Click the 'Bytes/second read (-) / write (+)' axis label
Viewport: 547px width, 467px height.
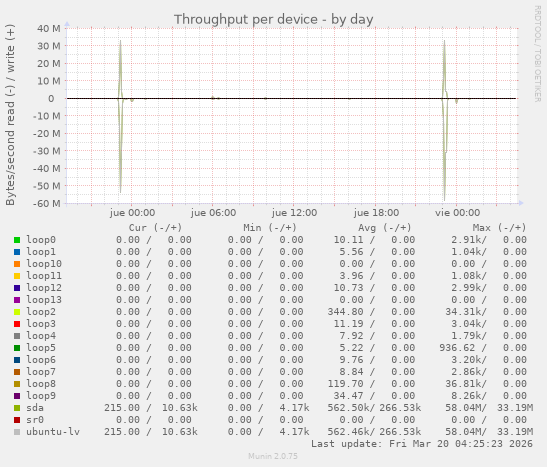10,115
